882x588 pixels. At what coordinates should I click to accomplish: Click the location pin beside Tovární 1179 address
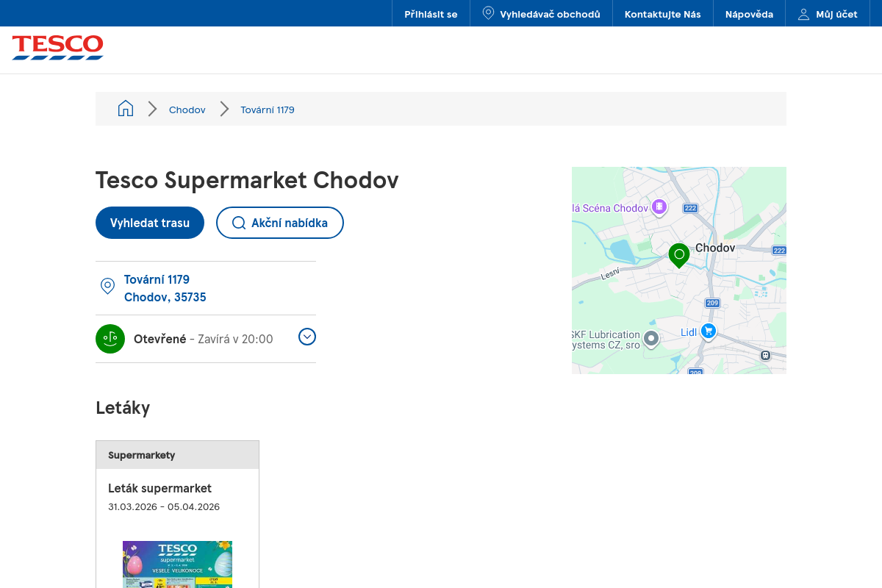pos(107,287)
